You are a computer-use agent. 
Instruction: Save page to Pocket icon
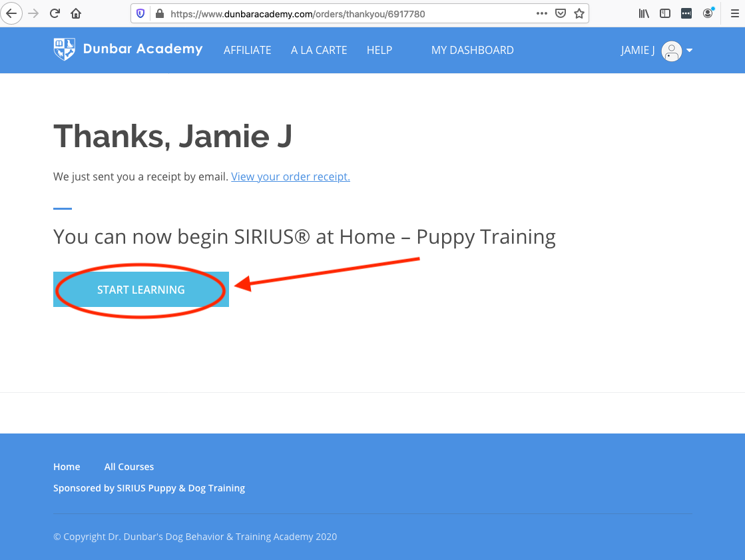tap(561, 13)
